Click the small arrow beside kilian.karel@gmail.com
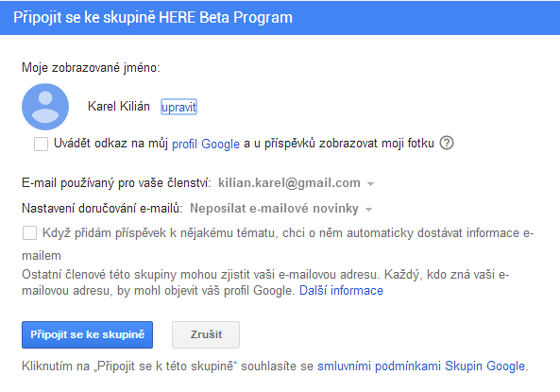This screenshot has width=560, height=392. pos(371,184)
